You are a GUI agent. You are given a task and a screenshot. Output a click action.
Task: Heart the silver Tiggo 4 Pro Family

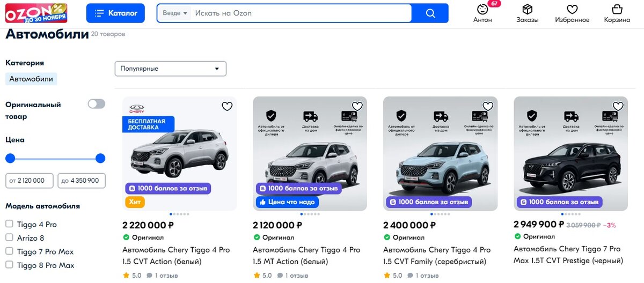click(488, 106)
